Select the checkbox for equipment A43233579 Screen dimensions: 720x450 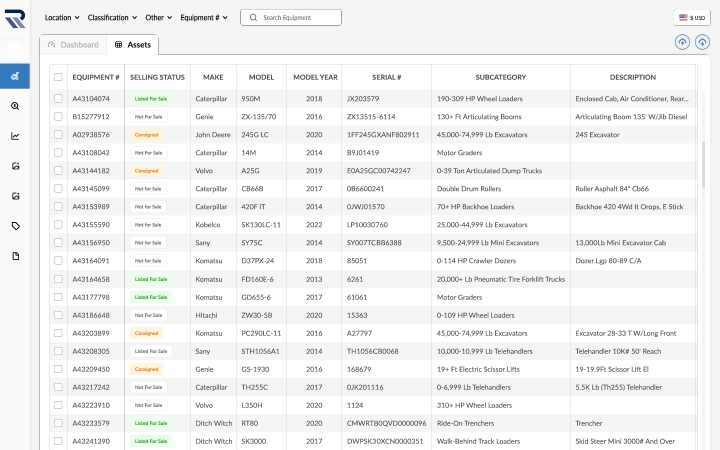pos(58,423)
